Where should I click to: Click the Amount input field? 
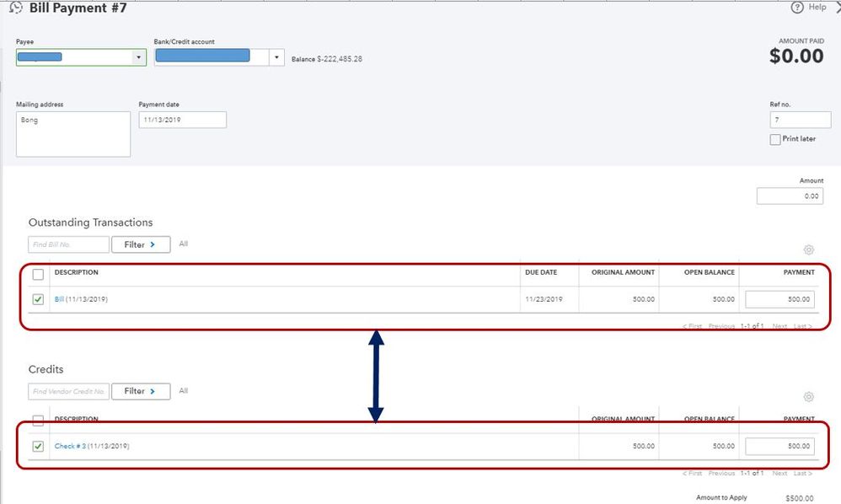pos(790,196)
